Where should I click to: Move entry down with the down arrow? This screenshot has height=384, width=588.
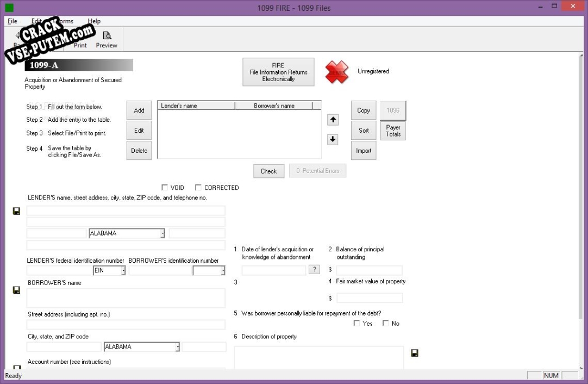333,139
